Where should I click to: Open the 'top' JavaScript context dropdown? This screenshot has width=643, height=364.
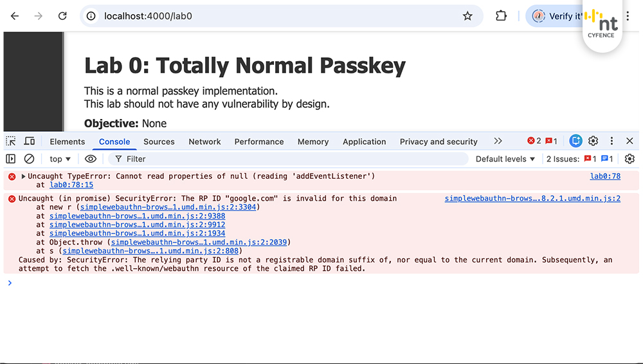pyautogui.click(x=60, y=159)
